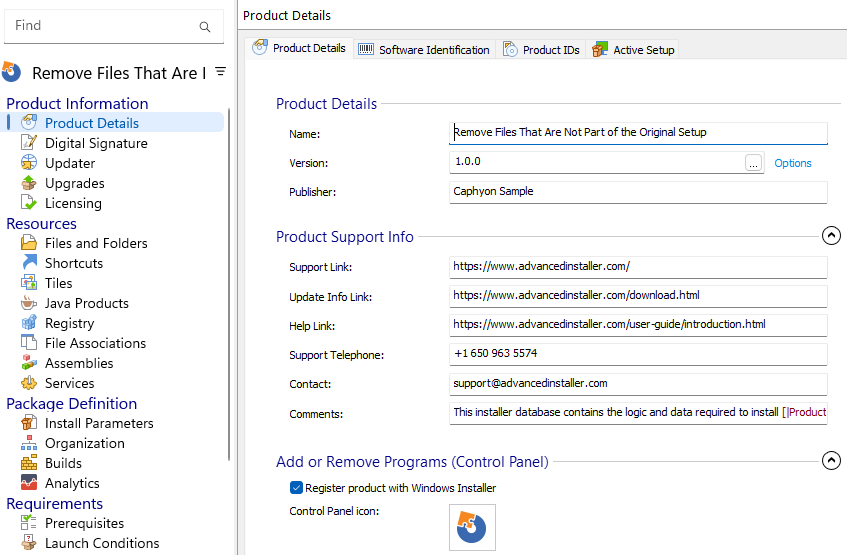Click the Services gear icon
847x555 pixels.
coord(29,383)
